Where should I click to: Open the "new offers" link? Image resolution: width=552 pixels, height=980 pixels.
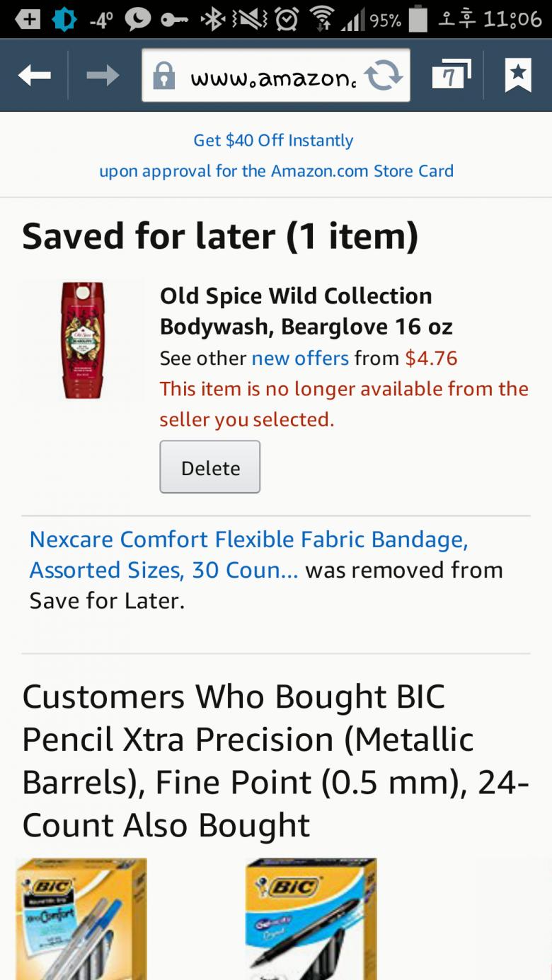[x=300, y=358]
